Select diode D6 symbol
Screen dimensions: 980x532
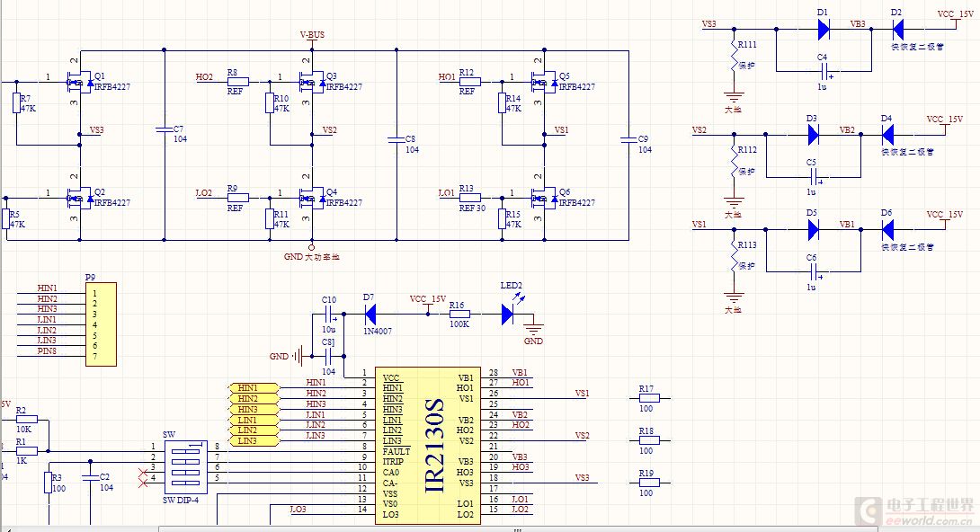pyautogui.click(x=887, y=229)
